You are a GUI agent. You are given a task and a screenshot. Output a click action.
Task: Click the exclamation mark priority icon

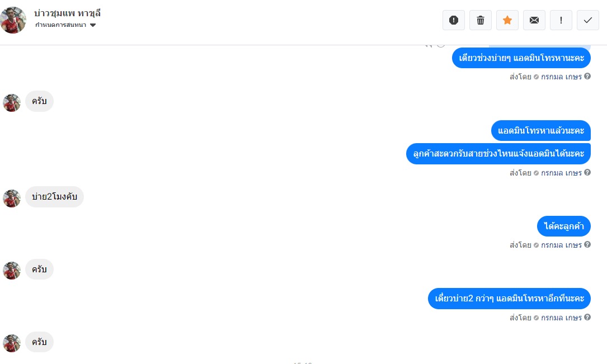coord(561,20)
